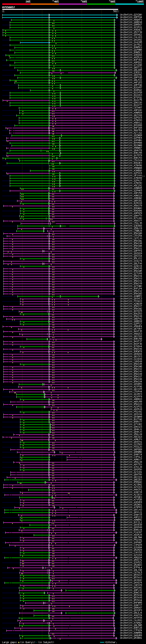Click the UniRef100_B2GVM7 label

click(x=131, y=87)
